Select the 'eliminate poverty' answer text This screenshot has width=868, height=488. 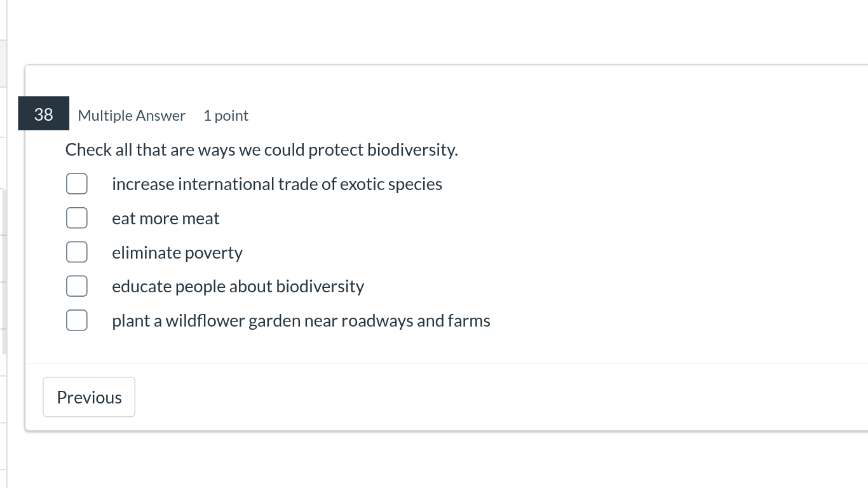click(x=177, y=252)
